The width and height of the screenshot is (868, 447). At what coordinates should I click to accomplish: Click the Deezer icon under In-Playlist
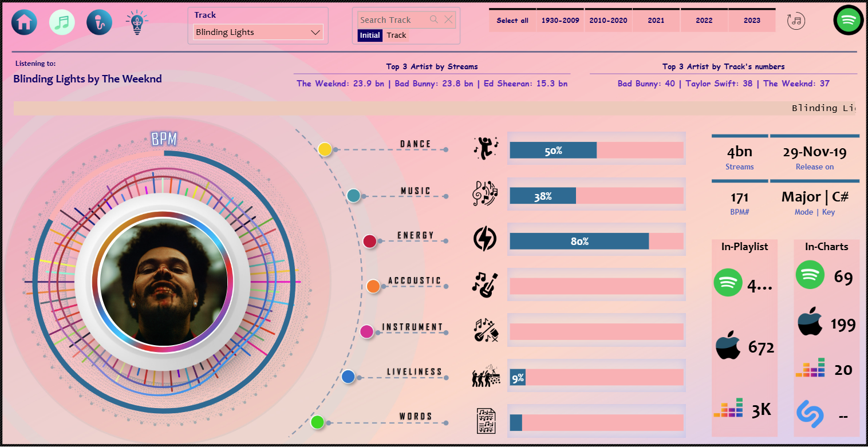(x=728, y=408)
